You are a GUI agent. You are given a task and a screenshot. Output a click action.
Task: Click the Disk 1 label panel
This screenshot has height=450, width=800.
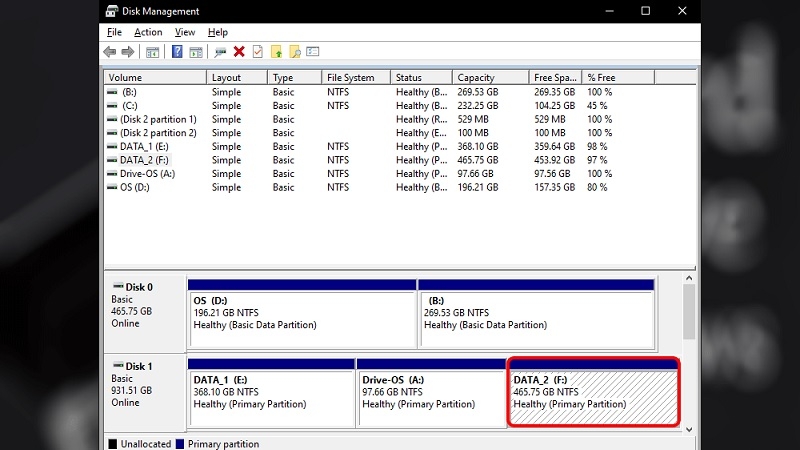click(x=145, y=392)
